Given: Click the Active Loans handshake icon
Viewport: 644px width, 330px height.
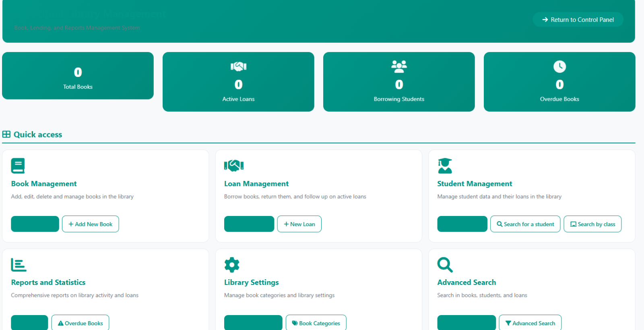Looking at the screenshot, I should 238,66.
